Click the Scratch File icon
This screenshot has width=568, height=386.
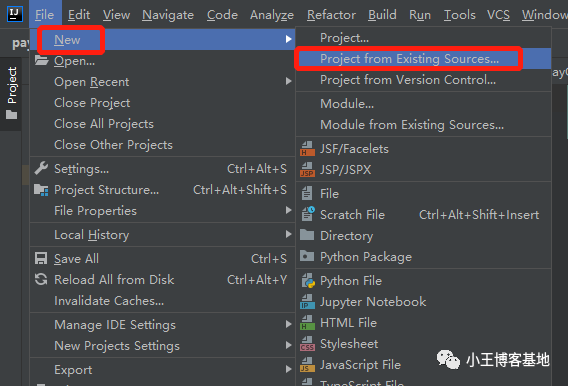coord(308,214)
